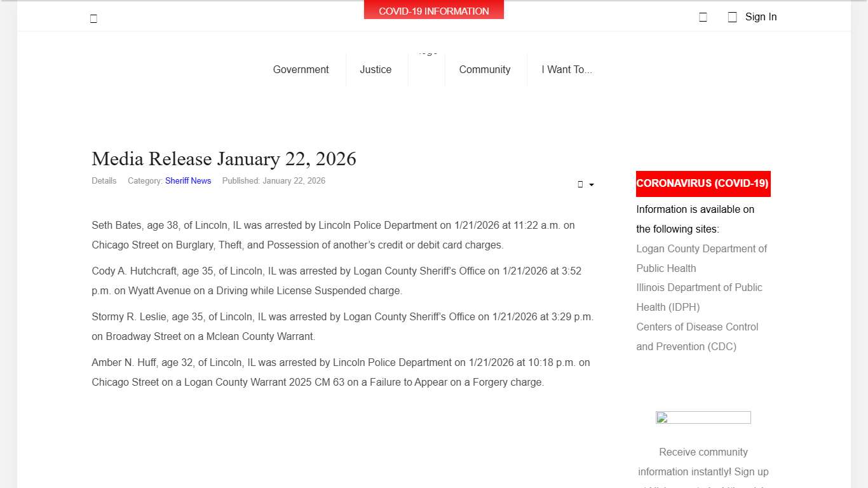Screen dimensions: 868x488
Task: Click the user account icon beside Sign In
Action: (x=732, y=17)
